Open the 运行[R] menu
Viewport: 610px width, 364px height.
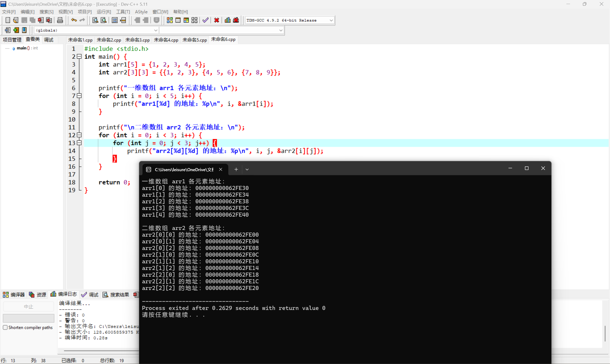(x=104, y=11)
